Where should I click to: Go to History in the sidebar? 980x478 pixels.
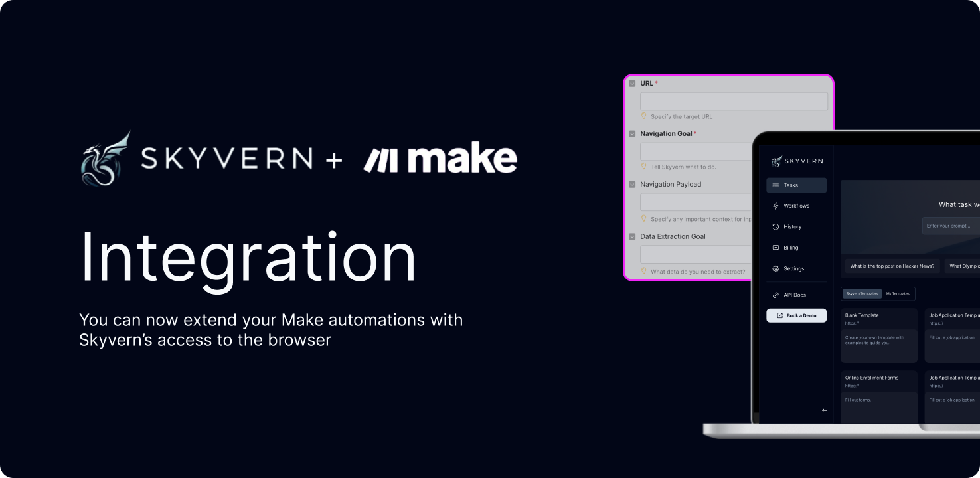click(796, 227)
